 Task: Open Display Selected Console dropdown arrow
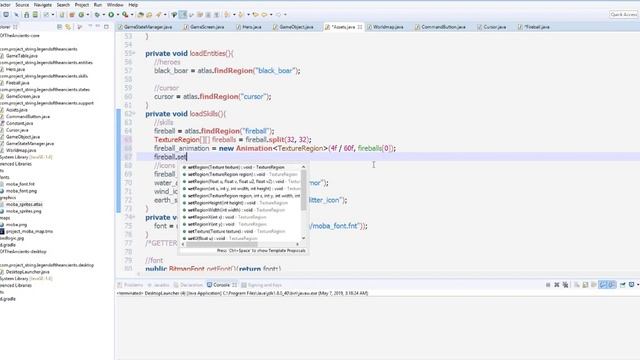coord(638,285)
